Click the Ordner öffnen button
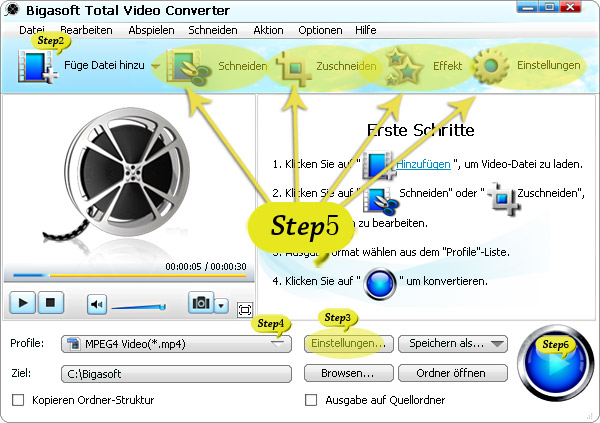This screenshot has height=423, width=600. 453,373
